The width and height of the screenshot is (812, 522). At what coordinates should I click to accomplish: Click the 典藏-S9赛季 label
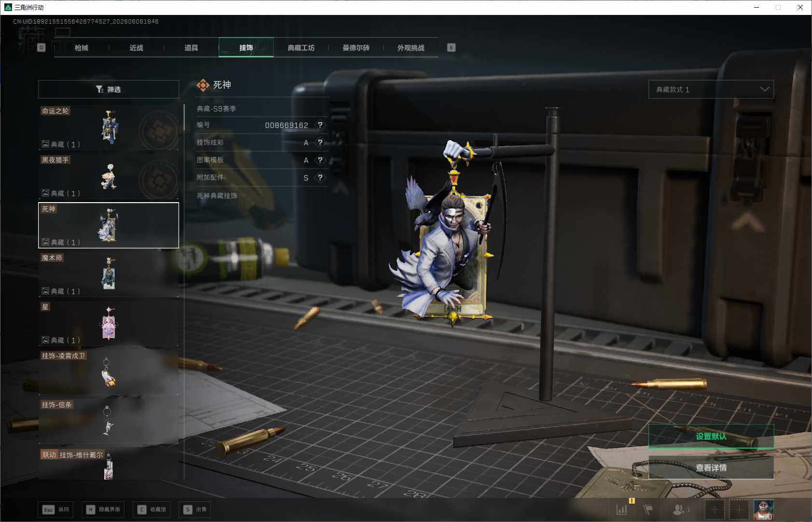click(216, 109)
